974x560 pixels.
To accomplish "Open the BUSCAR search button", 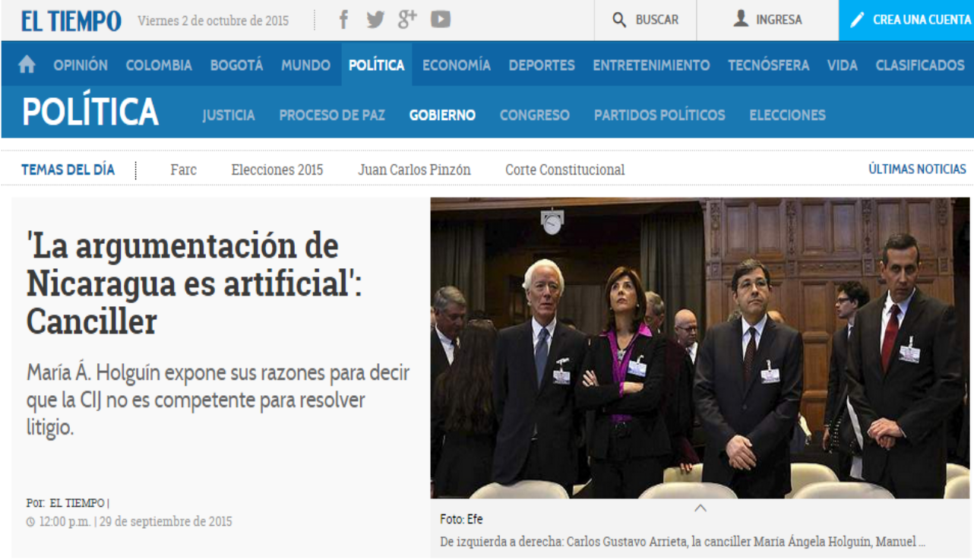I will (645, 20).
